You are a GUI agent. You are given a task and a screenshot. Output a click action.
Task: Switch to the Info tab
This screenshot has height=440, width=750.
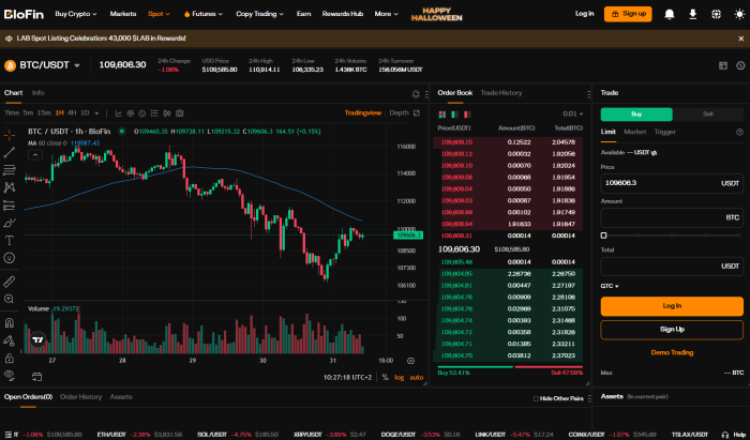point(38,93)
